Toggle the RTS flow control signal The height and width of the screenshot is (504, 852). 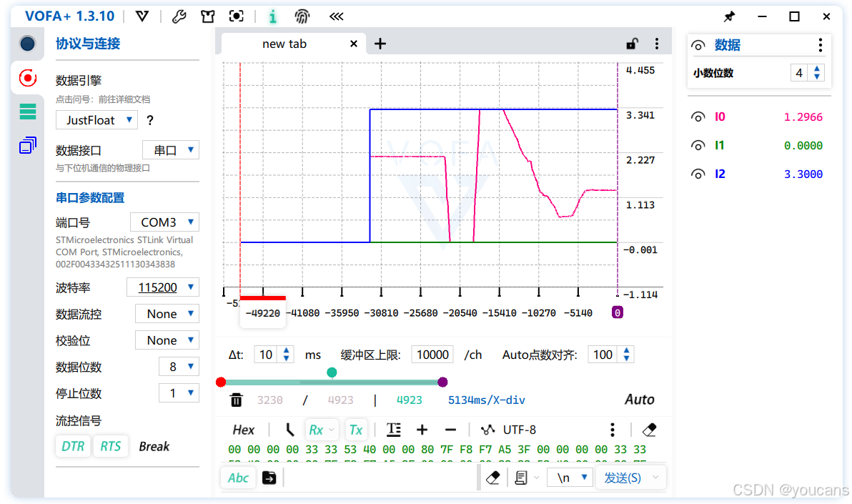coord(110,446)
